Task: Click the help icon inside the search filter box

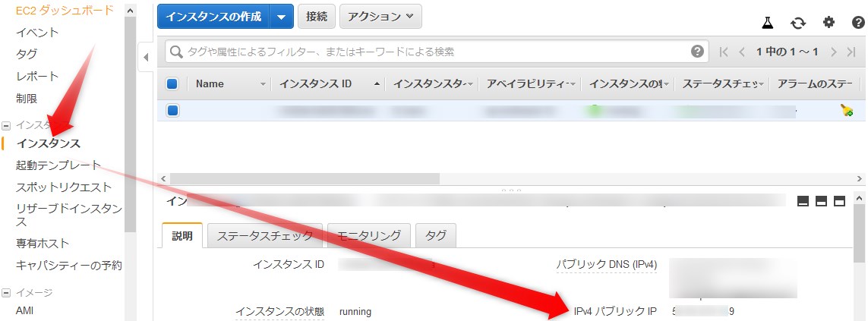Action: tap(697, 52)
